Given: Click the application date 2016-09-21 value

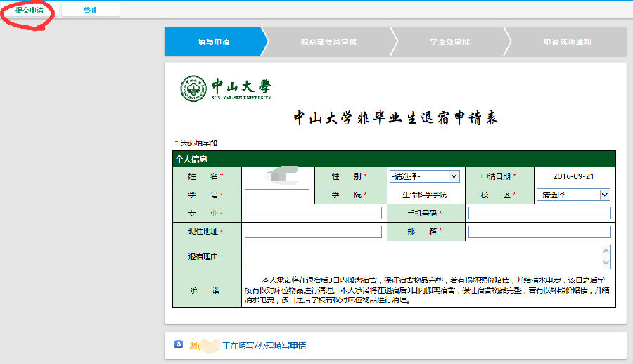Looking at the screenshot, I should point(573,176).
